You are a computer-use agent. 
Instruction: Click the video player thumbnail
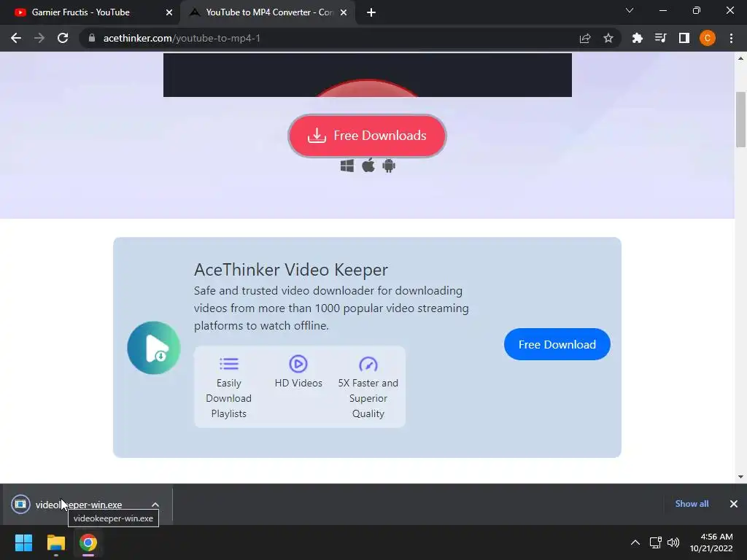(x=368, y=75)
